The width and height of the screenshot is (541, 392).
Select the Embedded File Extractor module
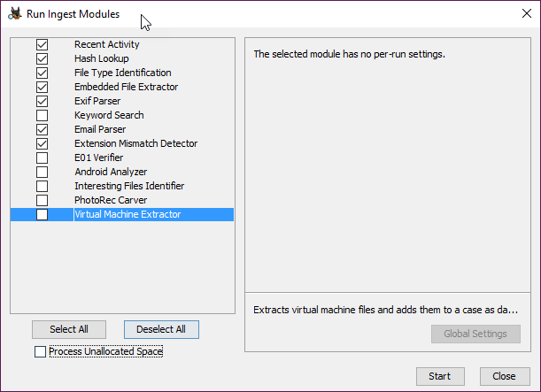[x=122, y=87]
